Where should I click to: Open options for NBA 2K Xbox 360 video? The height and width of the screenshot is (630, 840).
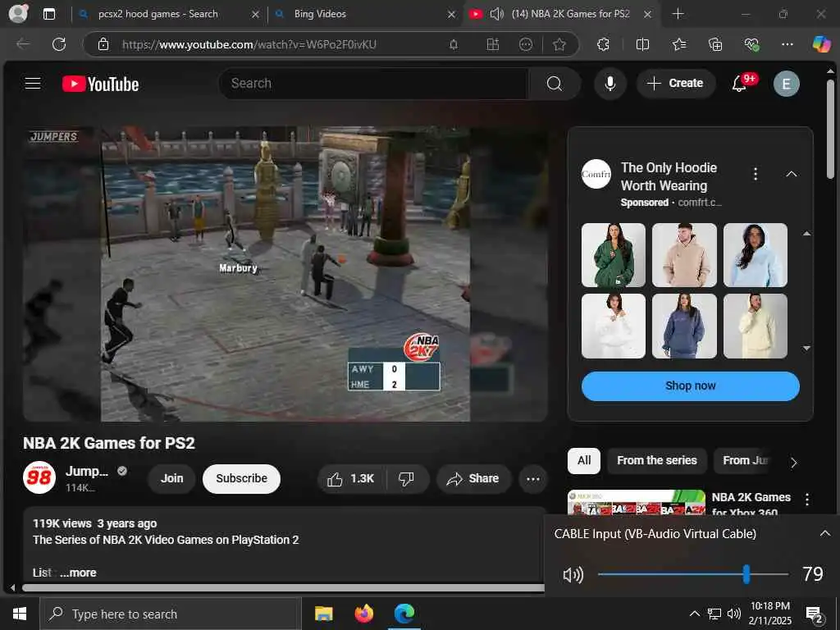point(807,500)
